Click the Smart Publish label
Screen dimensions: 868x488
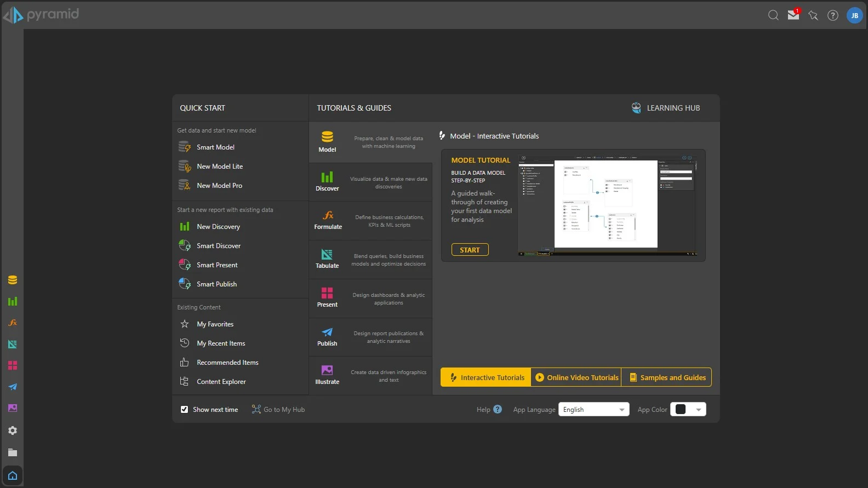tap(217, 284)
